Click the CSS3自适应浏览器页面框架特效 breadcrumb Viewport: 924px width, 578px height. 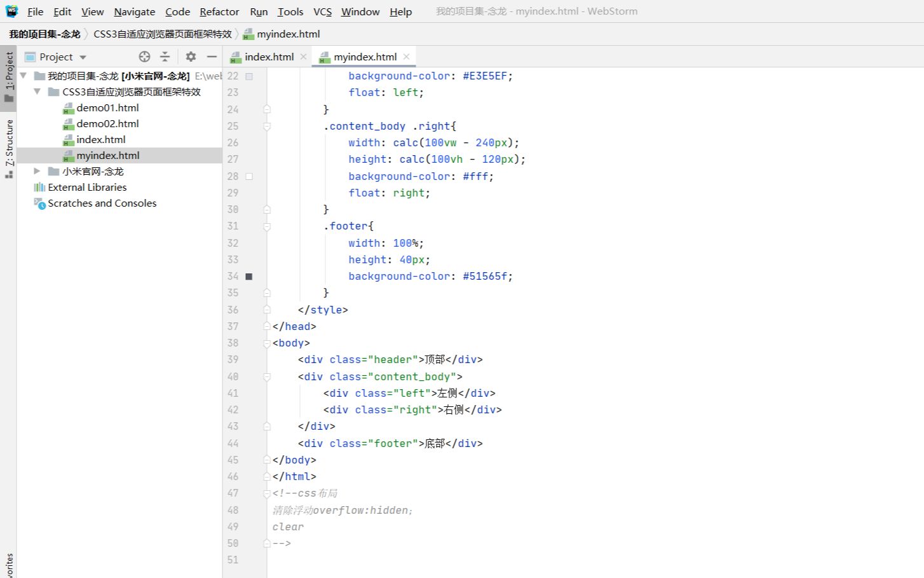tap(161, 34)
